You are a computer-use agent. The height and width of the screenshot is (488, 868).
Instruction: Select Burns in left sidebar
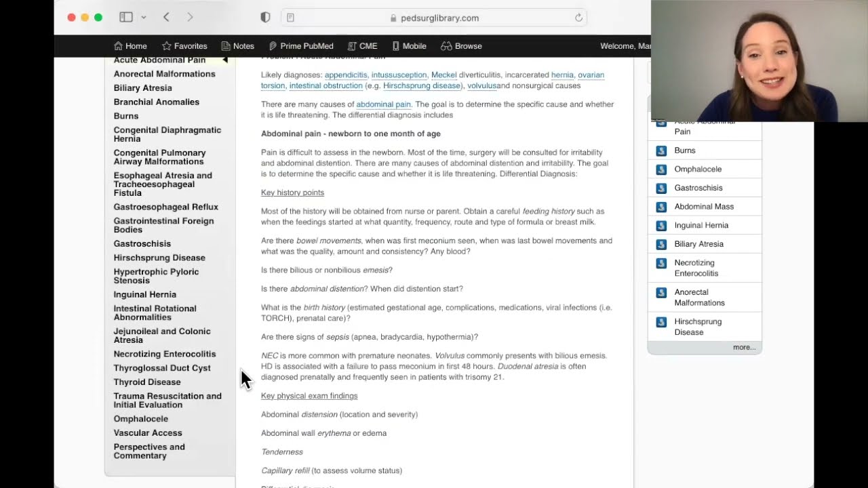(126, 116)
